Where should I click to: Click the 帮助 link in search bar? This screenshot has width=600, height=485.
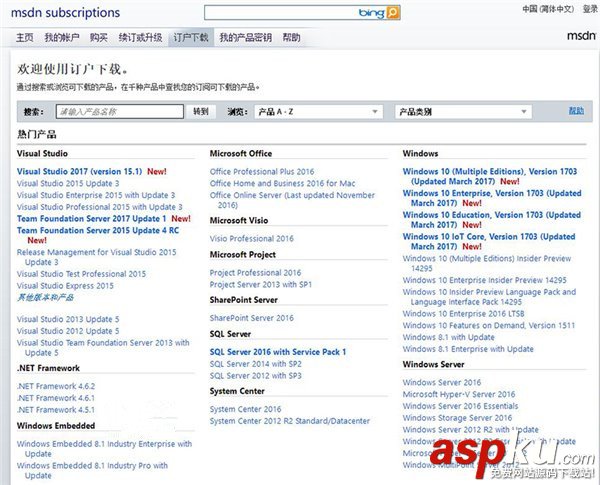pos(576,111)
